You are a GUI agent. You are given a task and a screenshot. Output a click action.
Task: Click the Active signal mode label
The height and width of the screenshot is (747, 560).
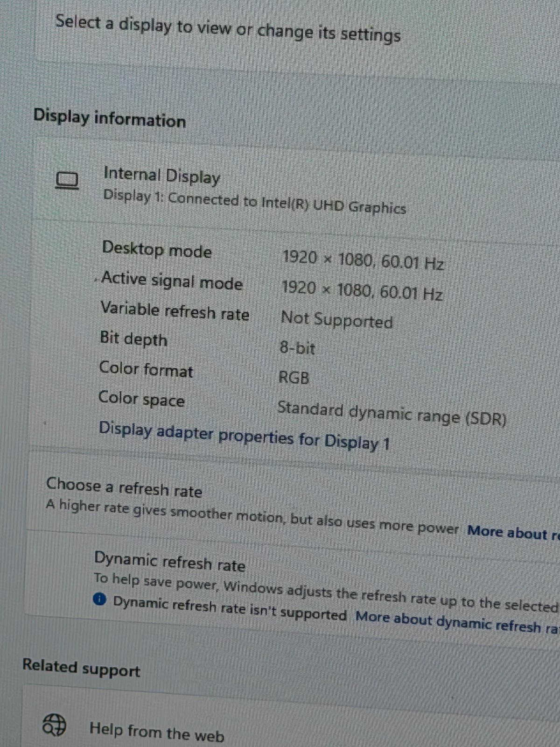(x=172, y=281)
